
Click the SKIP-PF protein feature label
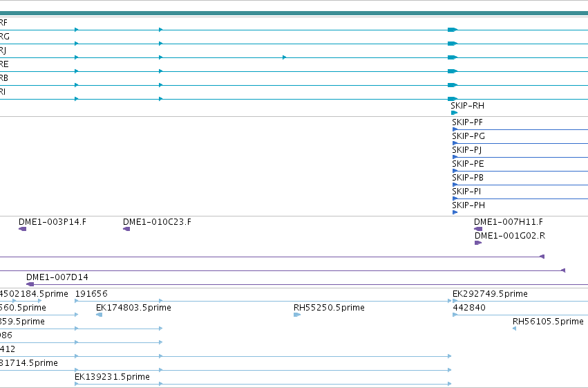(467, 122)
